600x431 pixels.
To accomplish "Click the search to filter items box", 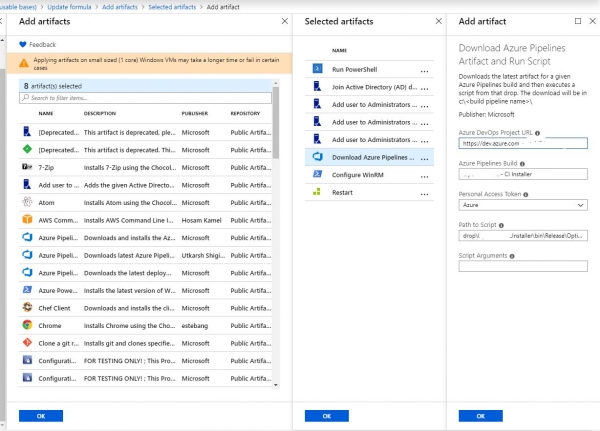I will 145,98.
